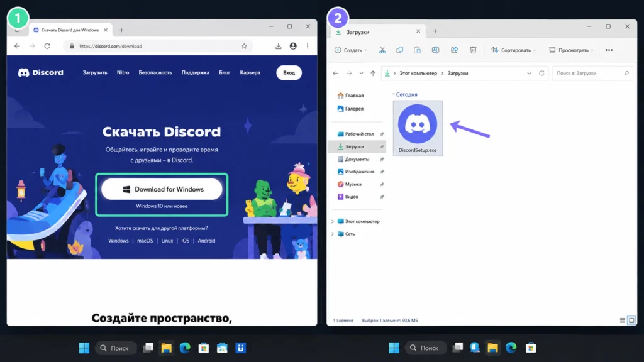The width and height of the screenshot is (644, 362).
Task: Collapse the Сегодня group
Action: pos(393,94)
